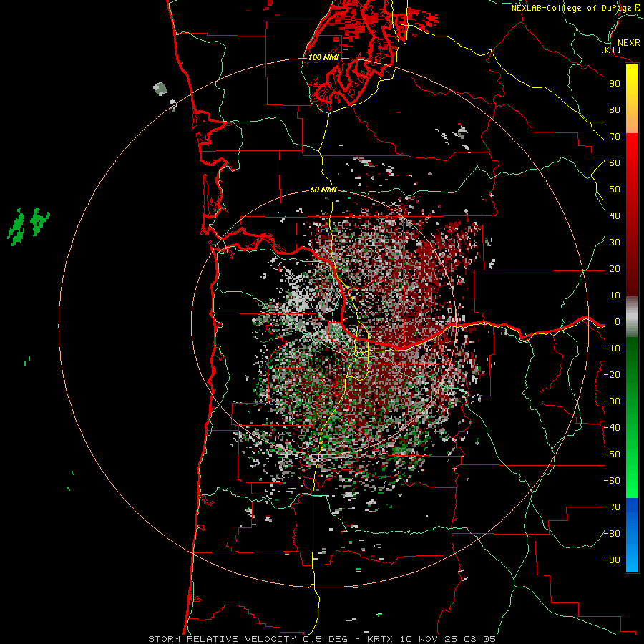
Task: Click the 20 value on the velocity scale
Action: coord(615,269)
